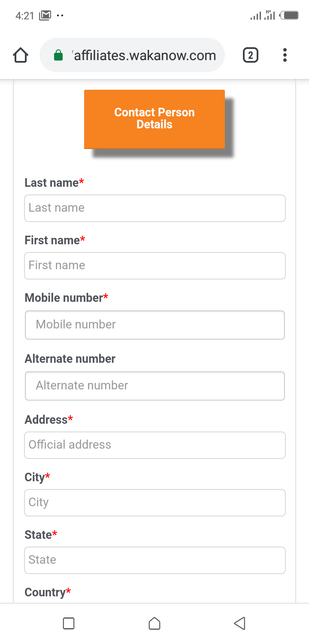Tap the Mobile number field label
The image size is (309, 644).
64,298
